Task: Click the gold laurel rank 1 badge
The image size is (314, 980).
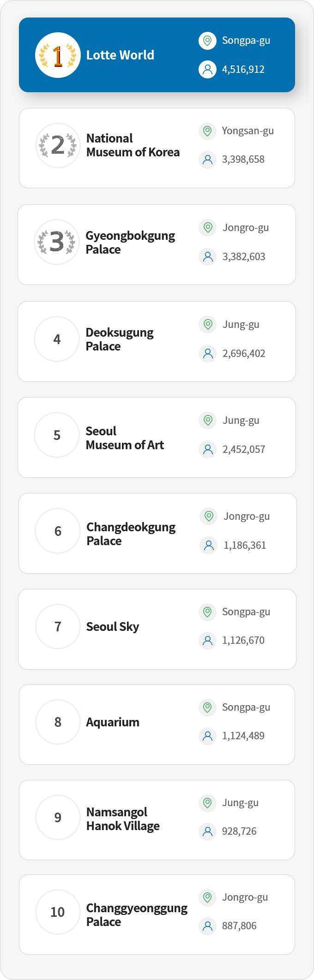Action: tap(57, 54)
